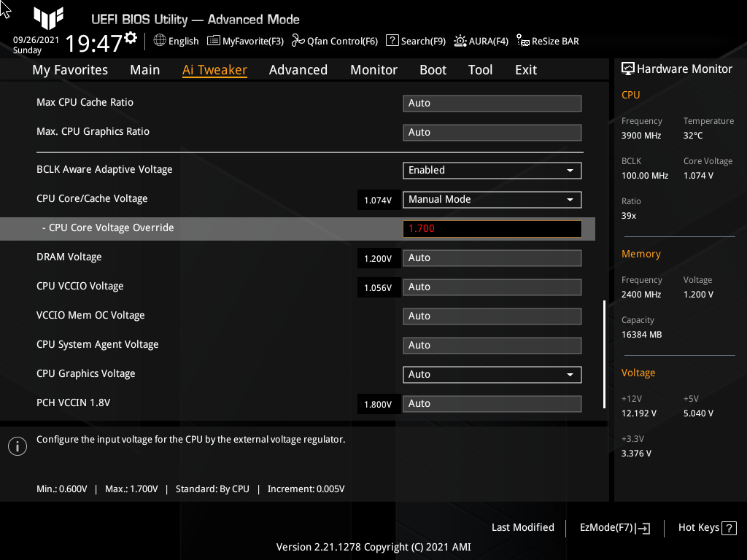Edit the CPU Core Voltage Override value
The image size is (747, 560).
[x=492, y=228]
